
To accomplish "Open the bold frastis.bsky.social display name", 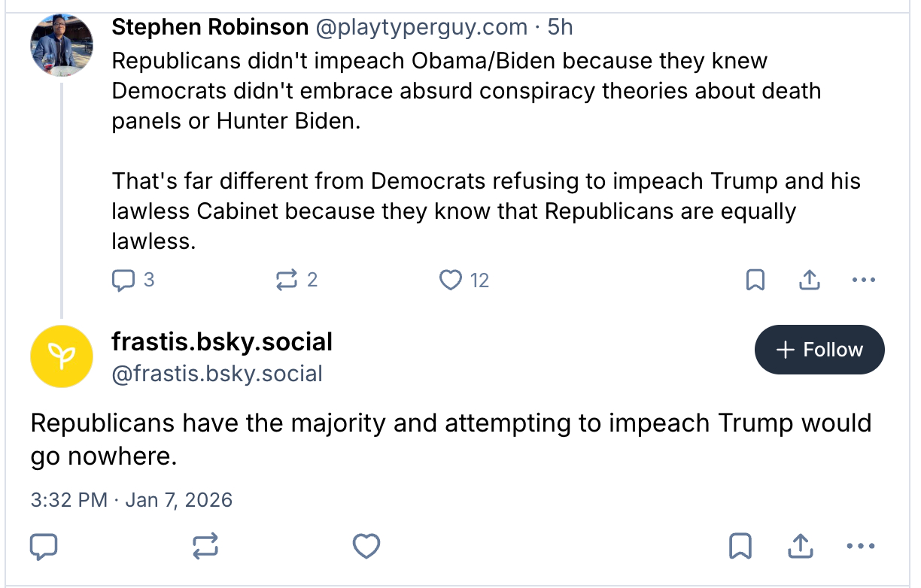I will coord(222,342).
